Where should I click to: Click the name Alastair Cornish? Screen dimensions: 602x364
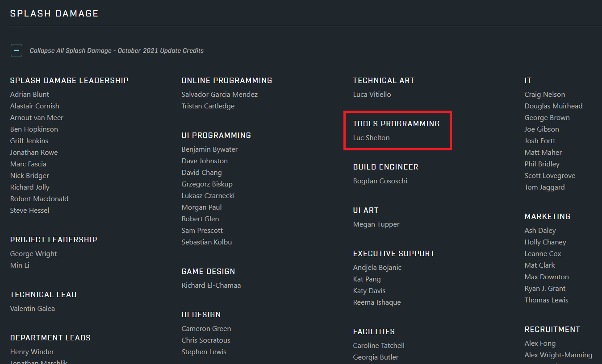34,106
